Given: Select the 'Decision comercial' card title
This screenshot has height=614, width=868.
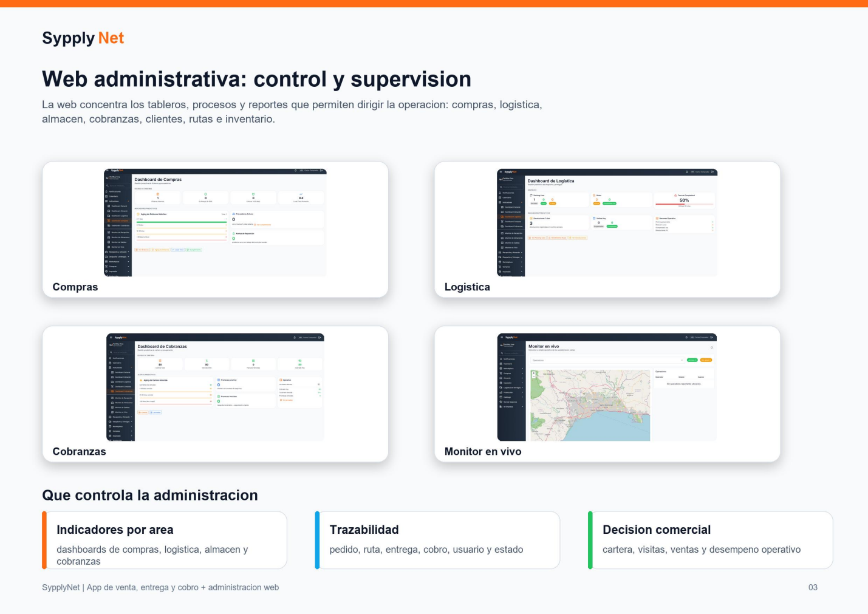Looking at the screenshot, I should point(657,530).
